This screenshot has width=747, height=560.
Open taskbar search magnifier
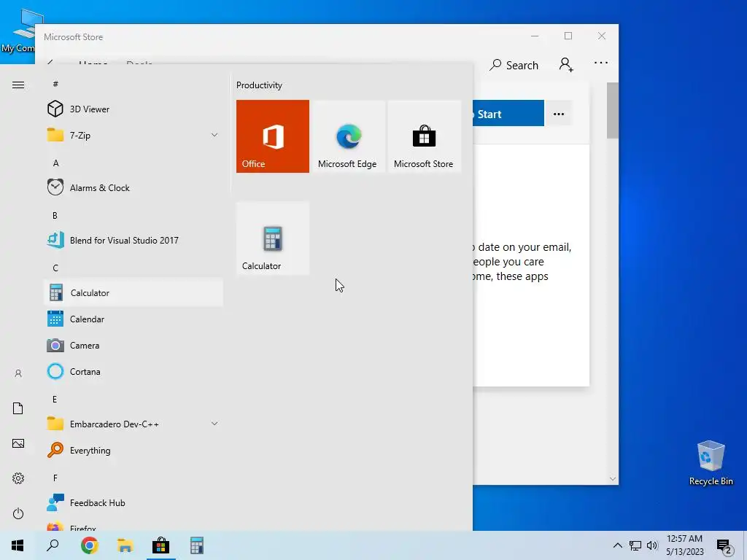[53, 545]
